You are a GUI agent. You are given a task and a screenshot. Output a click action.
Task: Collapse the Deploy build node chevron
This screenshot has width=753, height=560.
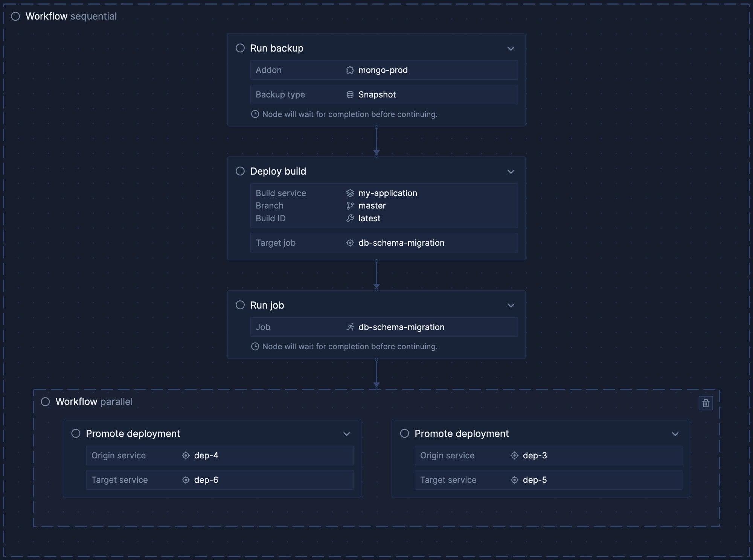click(x=511, y=172)
